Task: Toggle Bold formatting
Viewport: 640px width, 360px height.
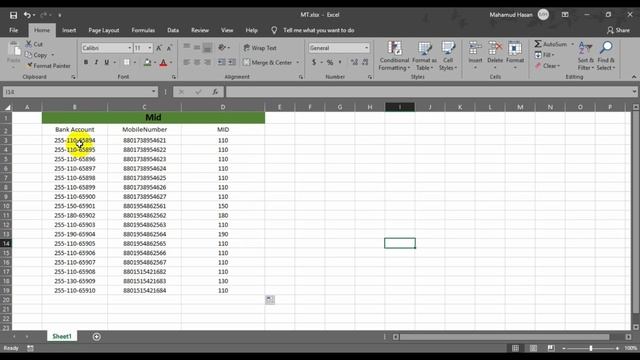Action: tap(86, 62)
